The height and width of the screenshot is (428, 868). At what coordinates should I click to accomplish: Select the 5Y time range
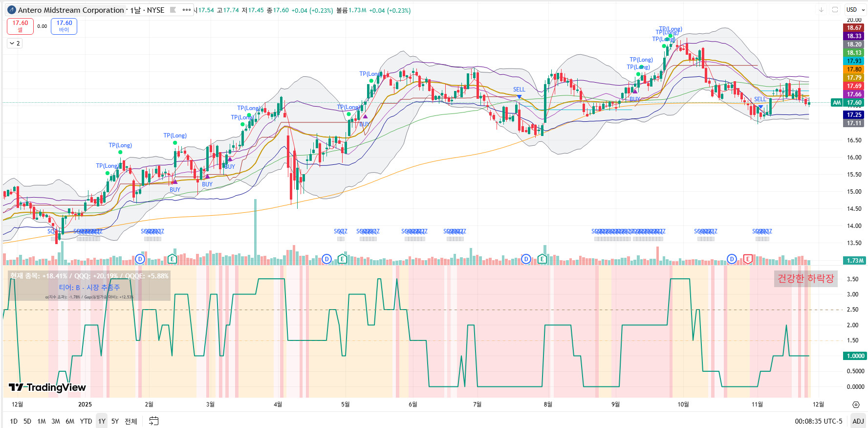pos(115,421)
